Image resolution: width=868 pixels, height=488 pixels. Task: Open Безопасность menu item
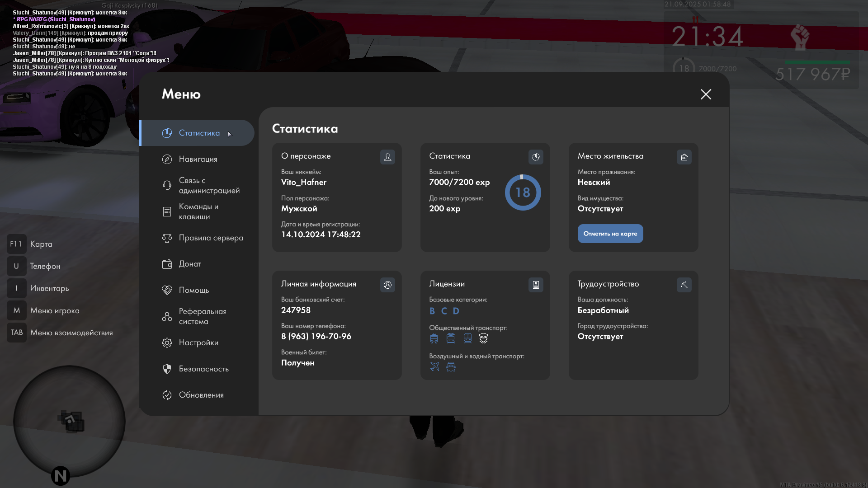203,369
